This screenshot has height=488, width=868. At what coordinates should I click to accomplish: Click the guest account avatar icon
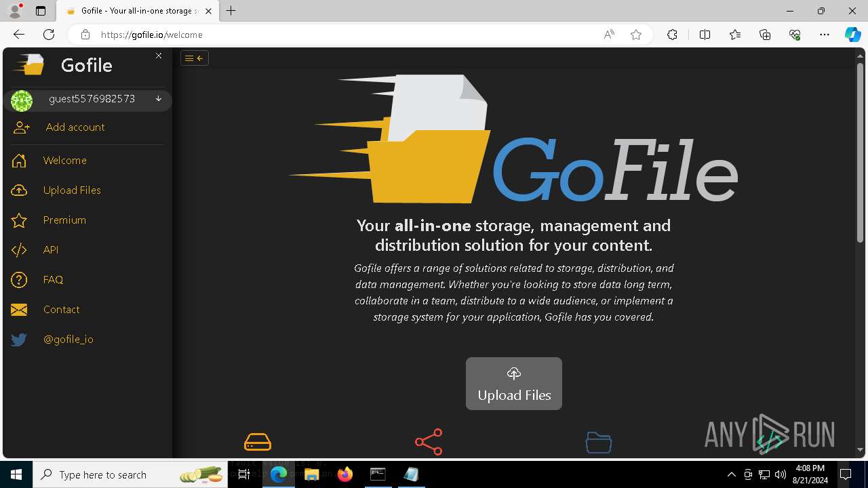click(x=22, y=100)
